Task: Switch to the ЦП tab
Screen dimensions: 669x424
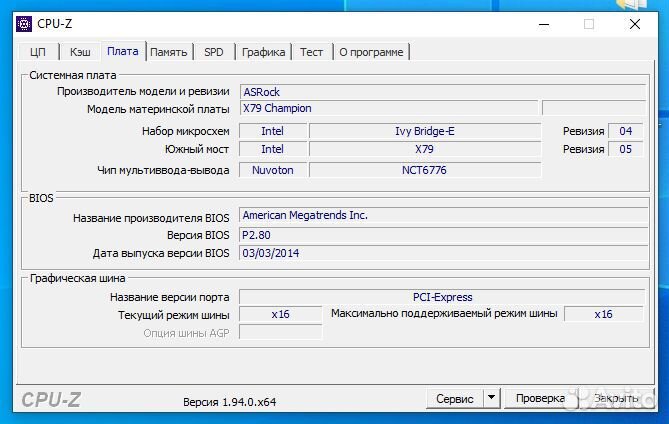Action: [x=38, y=52]
